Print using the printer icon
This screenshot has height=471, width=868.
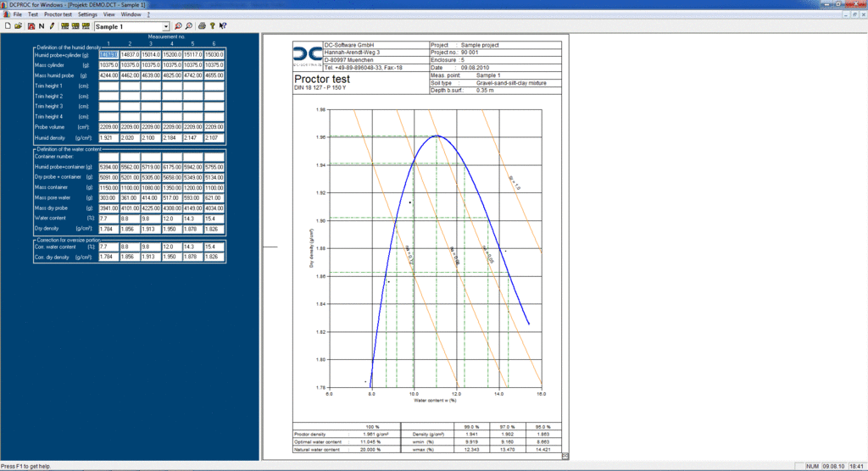pyautogui.click(x=202, y=26)
